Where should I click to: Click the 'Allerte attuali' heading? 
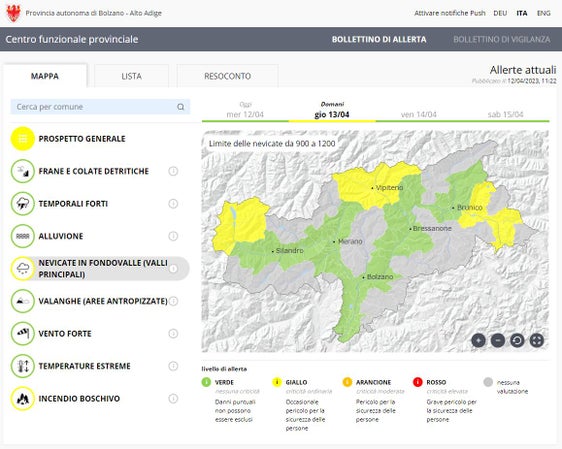[x=523, y=70]
